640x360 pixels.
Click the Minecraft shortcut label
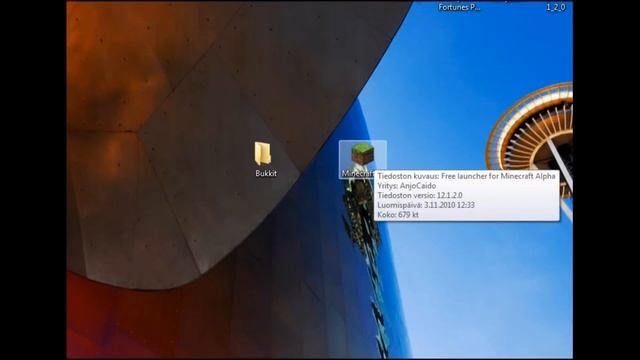pyautogui.click(x=358, y=173)
